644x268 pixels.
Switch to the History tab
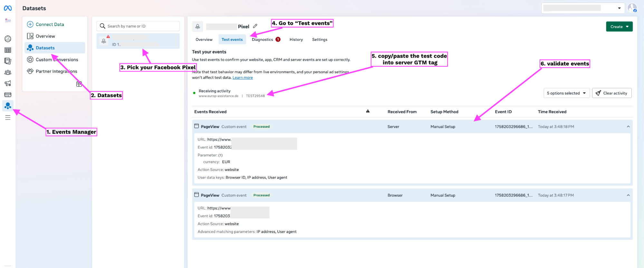(296, 40)
